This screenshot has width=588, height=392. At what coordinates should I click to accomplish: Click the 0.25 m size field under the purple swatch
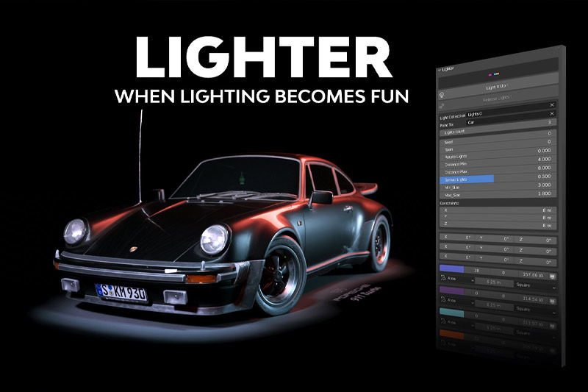[494, 305]
